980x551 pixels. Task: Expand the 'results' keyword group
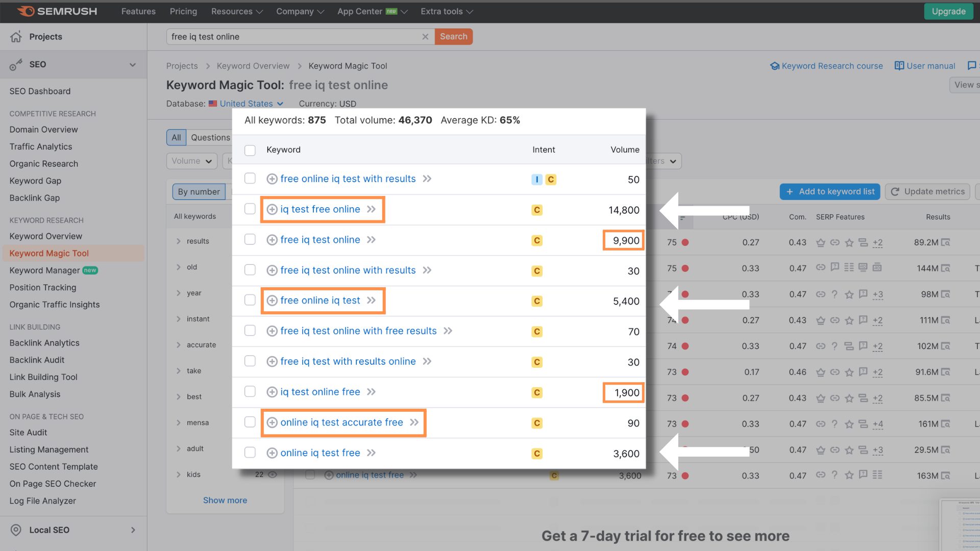click(x=178, y=241)
